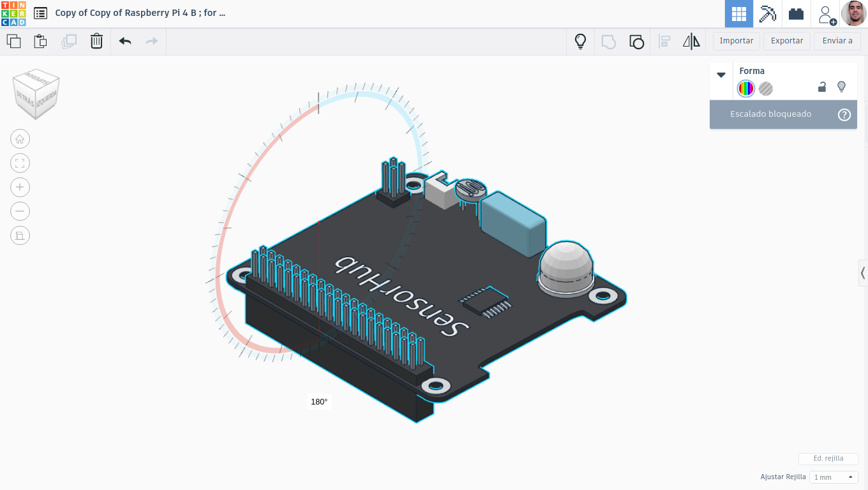Invite a collaborator with the add-person icon
Viewport: 868px width, 490px height.
(x=827, y=14)
